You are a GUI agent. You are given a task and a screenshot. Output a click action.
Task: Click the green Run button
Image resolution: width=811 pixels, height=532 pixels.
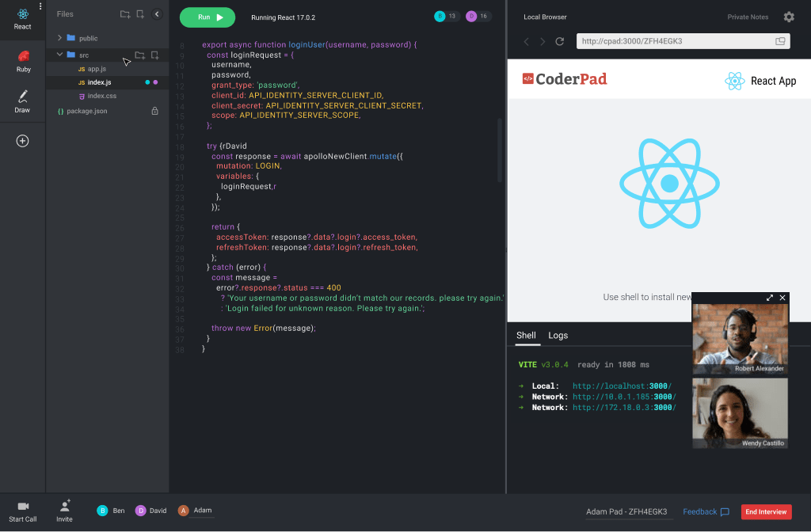(208, 17)
